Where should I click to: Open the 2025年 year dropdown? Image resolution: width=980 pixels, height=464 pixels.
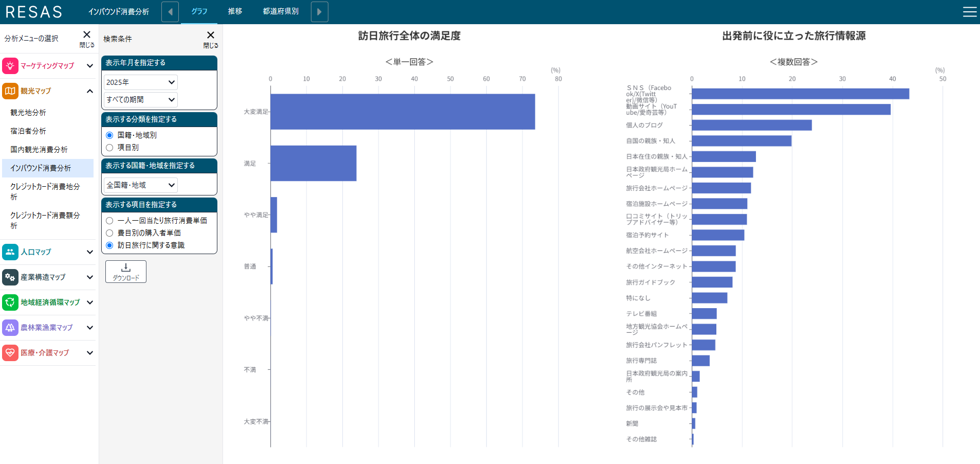[x=141, y=82]
